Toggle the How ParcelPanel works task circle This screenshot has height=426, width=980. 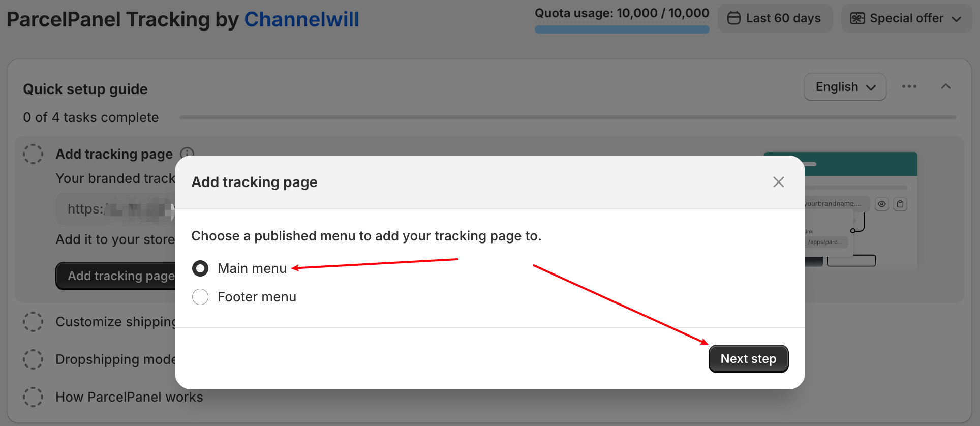(x=33, y=397)
